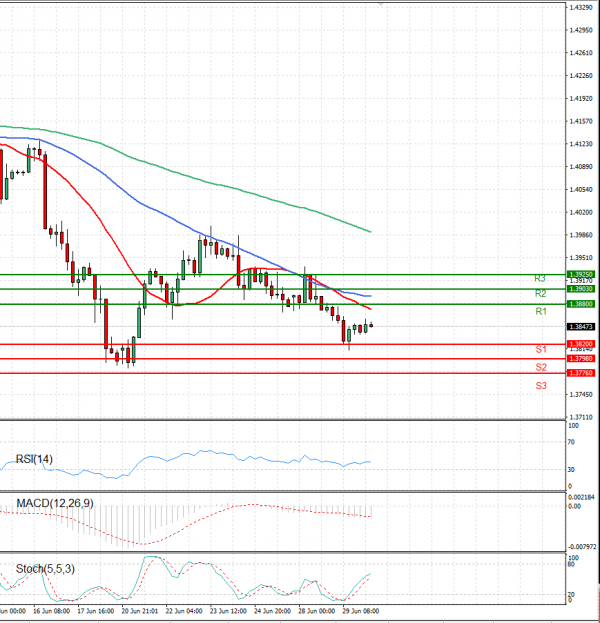Select the 1.38800 price tag
The height and width of the screenshot is (623, 600).
coord(581,304)
